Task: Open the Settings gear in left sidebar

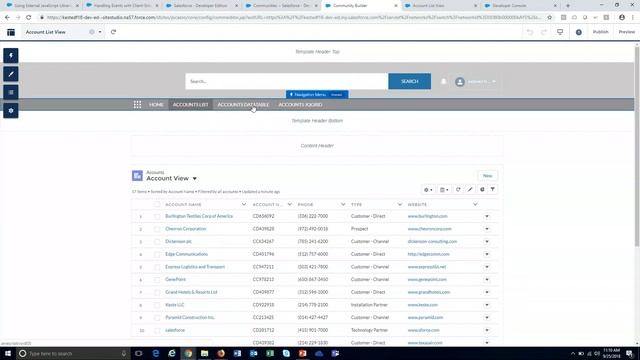Action: coord(11,111)
